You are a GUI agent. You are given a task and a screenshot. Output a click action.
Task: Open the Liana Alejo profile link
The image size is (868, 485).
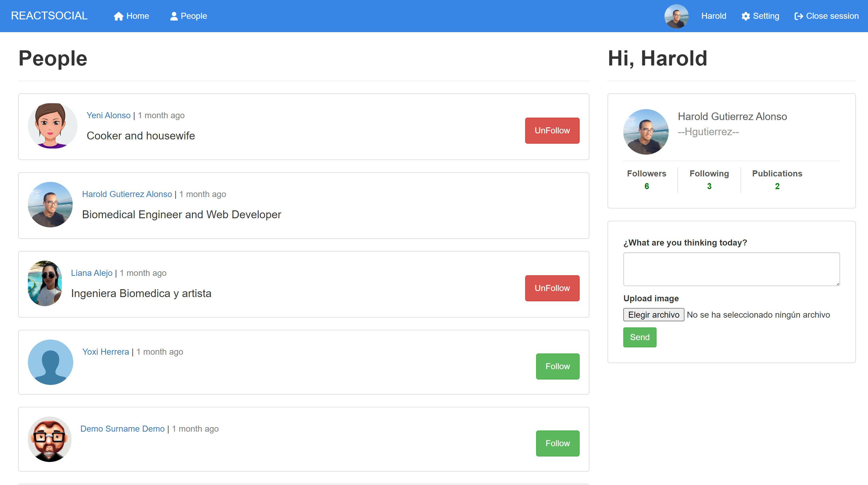click(91, 273)
